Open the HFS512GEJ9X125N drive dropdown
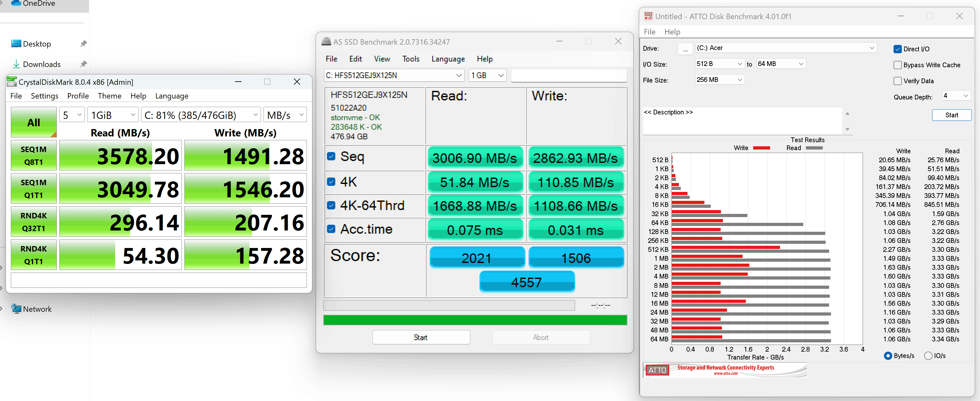Image resolution: width=980 pixels, height=401 pixels. [x=394, y=75]
